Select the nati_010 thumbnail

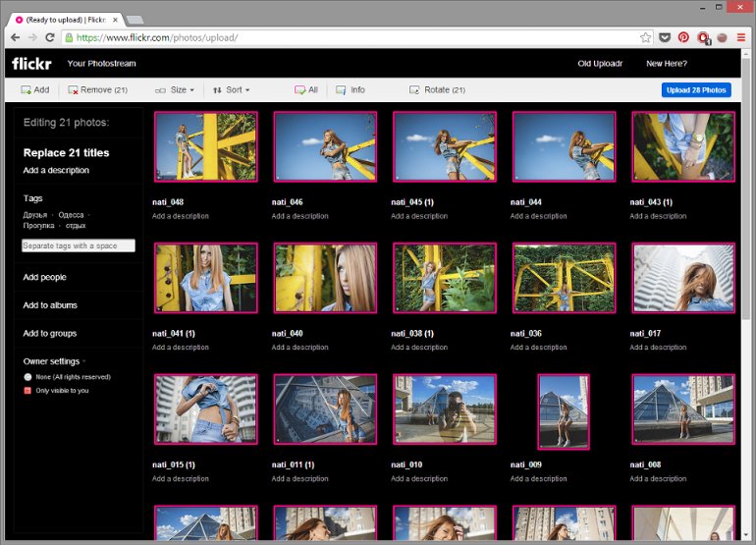click(x=445, y=409)
